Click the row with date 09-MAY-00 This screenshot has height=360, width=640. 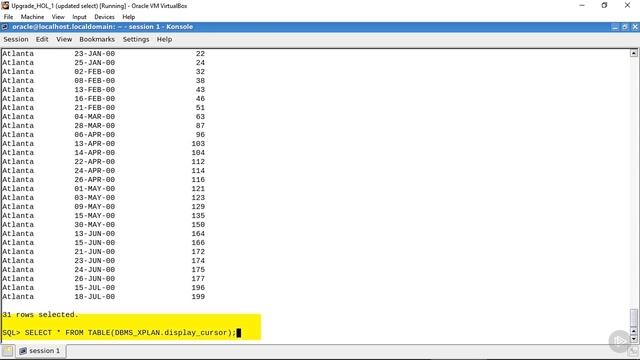tap(103, 207)
